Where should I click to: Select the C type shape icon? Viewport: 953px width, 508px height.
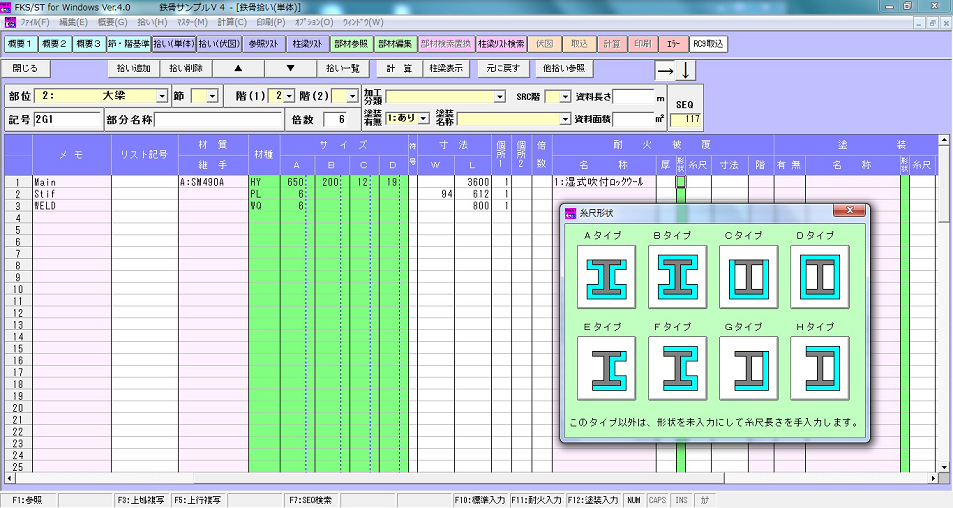point(748,277)
